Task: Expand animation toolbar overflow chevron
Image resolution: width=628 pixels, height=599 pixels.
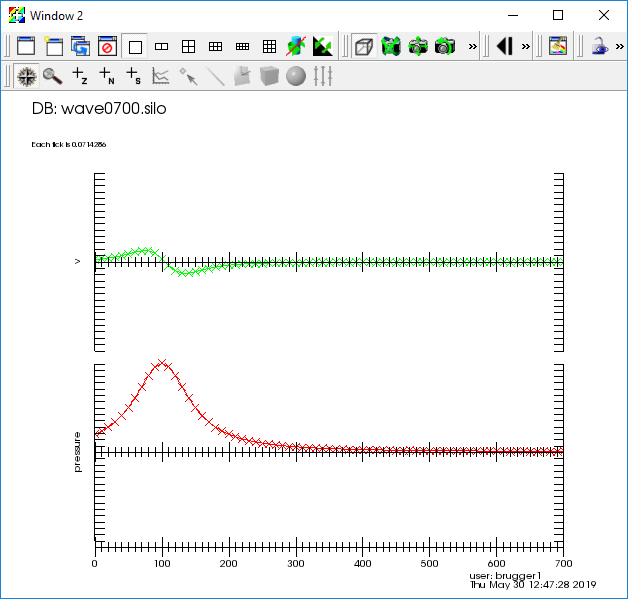Action: coord(525,46)
